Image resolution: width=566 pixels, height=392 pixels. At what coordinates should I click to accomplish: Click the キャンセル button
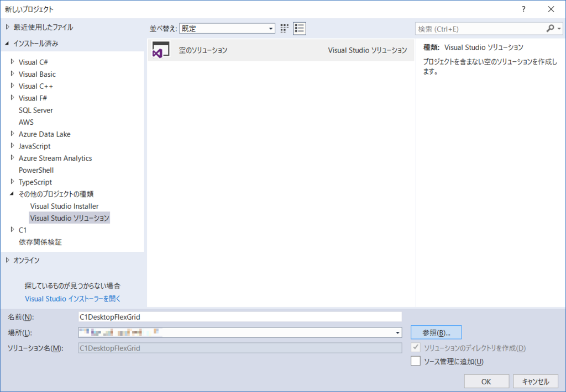[535, 381]
